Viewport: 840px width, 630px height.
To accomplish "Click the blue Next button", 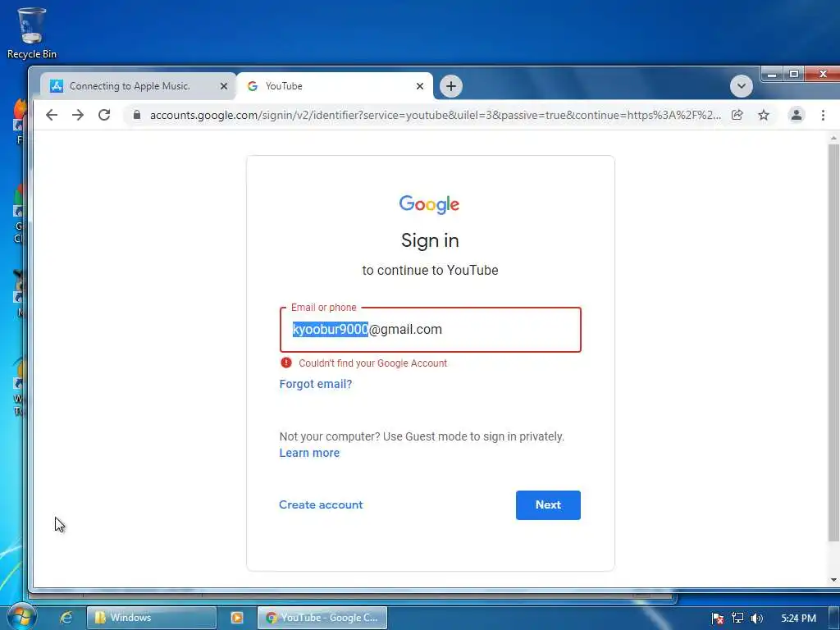I will tap(548, 505).
